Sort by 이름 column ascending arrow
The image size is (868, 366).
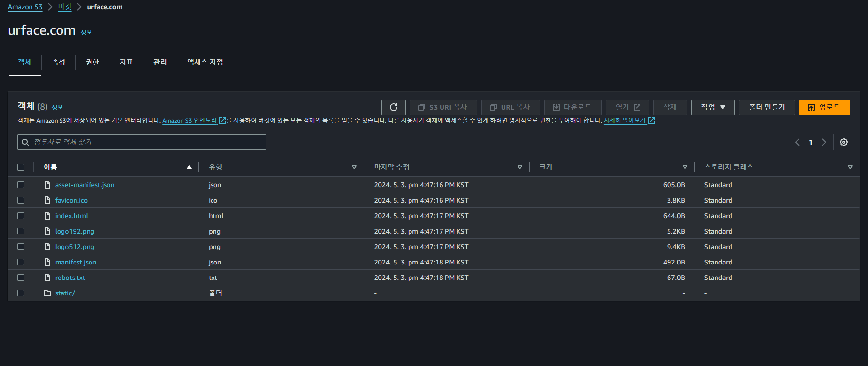point(189,167)
